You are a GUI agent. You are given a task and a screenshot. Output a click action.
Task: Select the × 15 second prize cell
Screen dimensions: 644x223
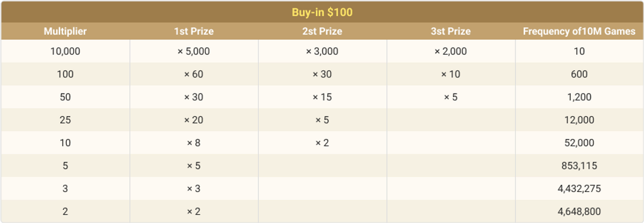tap(322, 98)
